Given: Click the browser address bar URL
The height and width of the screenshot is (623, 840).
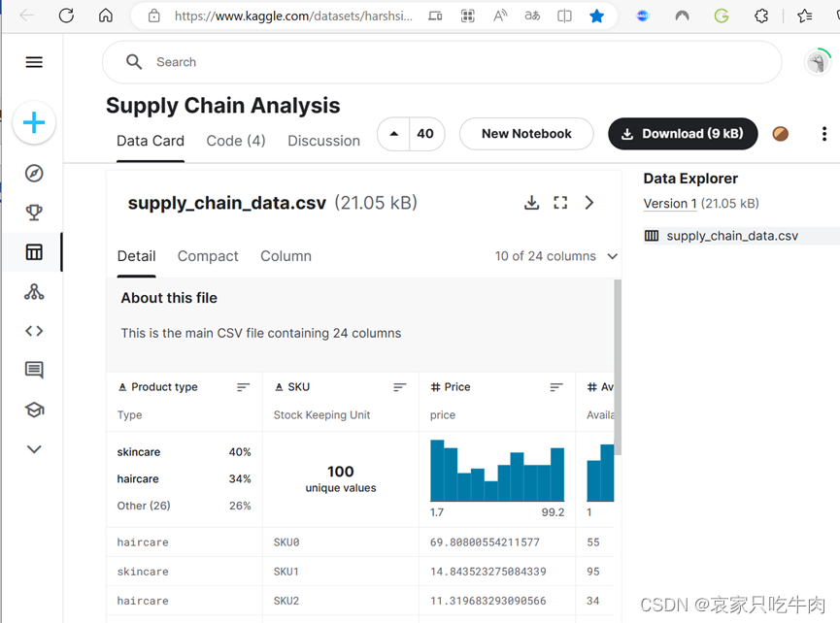Looking at the screenshot, I should (x=293, y=16).
